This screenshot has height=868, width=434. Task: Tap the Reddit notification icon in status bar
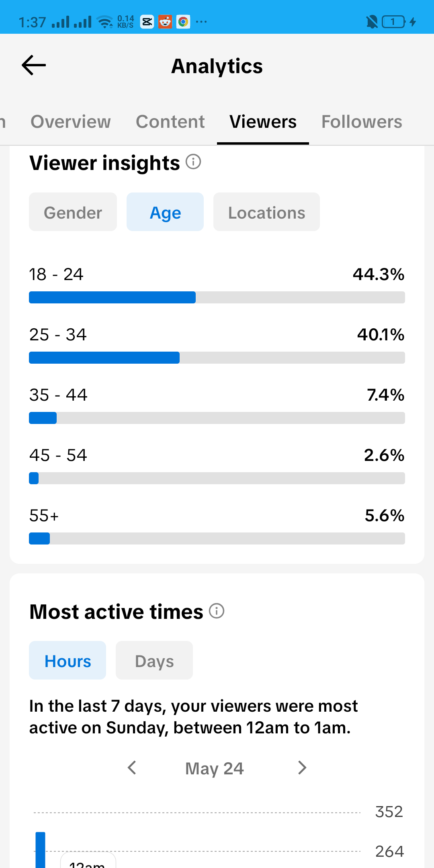coord(165,22)
